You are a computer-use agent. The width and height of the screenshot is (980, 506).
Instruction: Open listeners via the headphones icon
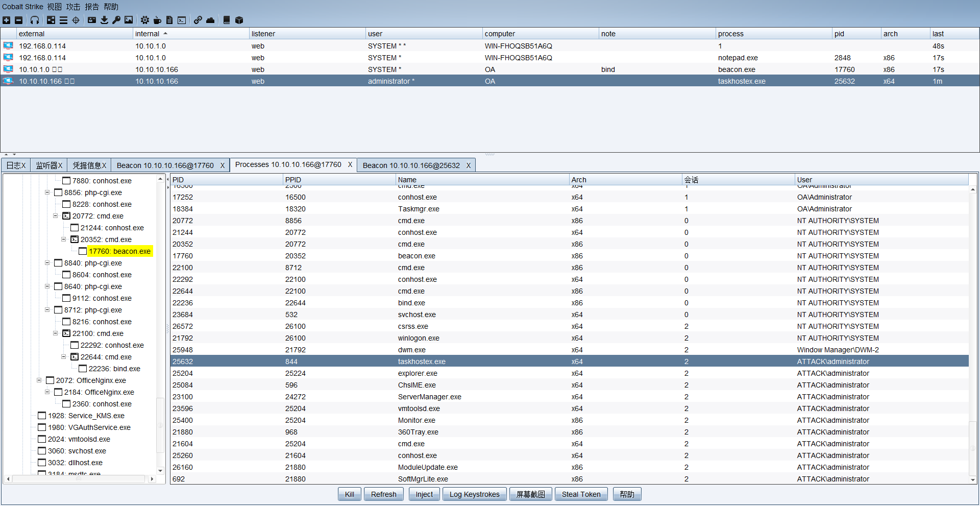point(35,20)
